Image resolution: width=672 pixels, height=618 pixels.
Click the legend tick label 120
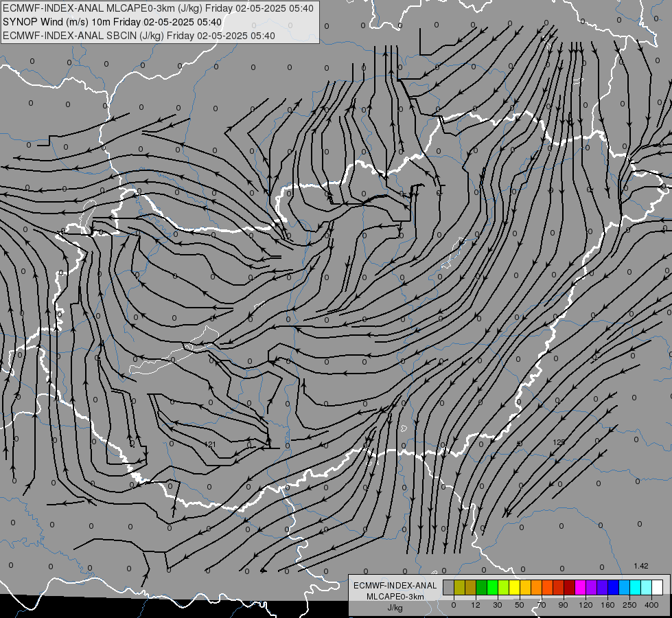[586, 605]
